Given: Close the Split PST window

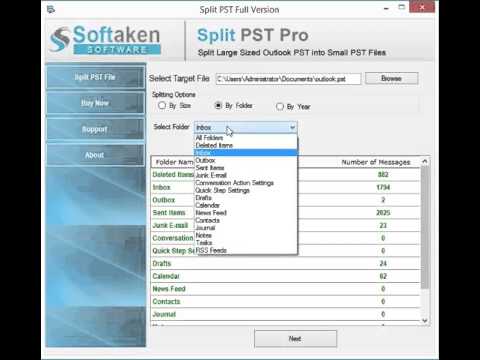Looking at the screenshot, I should pos(422,7).
